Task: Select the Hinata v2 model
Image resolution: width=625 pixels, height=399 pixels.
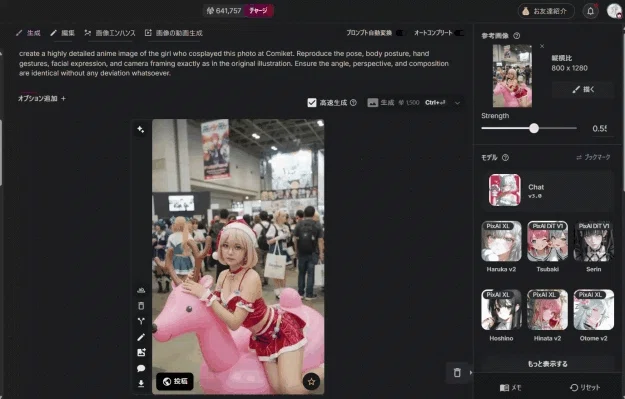Action: click(548, 316)
